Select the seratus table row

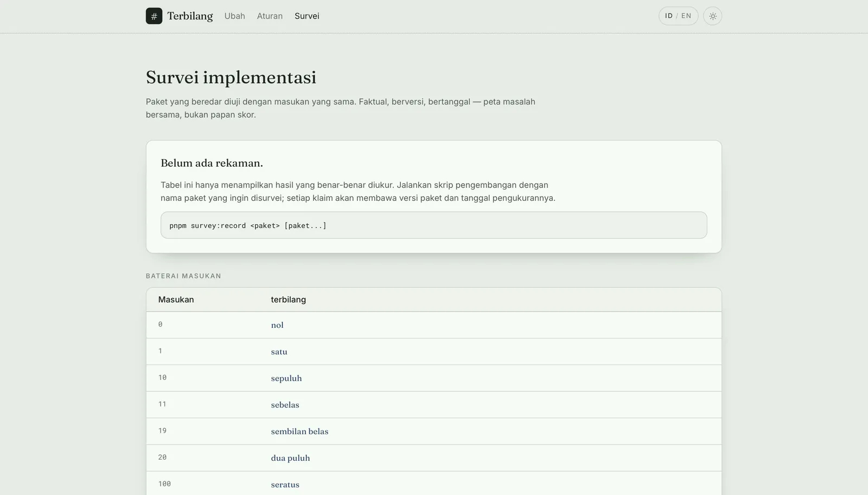[434, 484]
